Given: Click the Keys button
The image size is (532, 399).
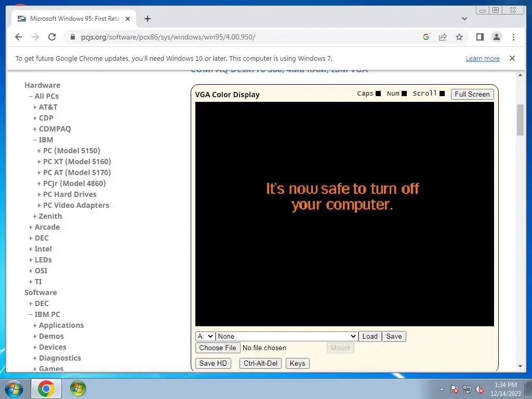Looking at the screenshot, I should 298,363.
